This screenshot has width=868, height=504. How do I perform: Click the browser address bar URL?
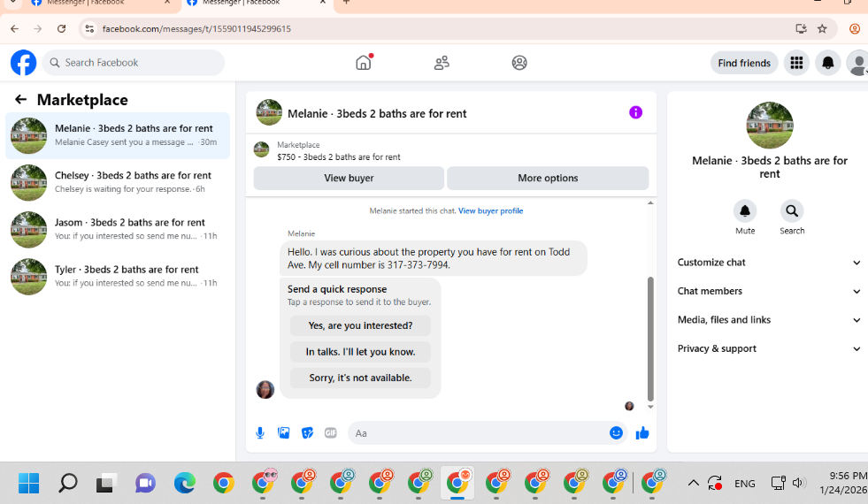(196, 29)
